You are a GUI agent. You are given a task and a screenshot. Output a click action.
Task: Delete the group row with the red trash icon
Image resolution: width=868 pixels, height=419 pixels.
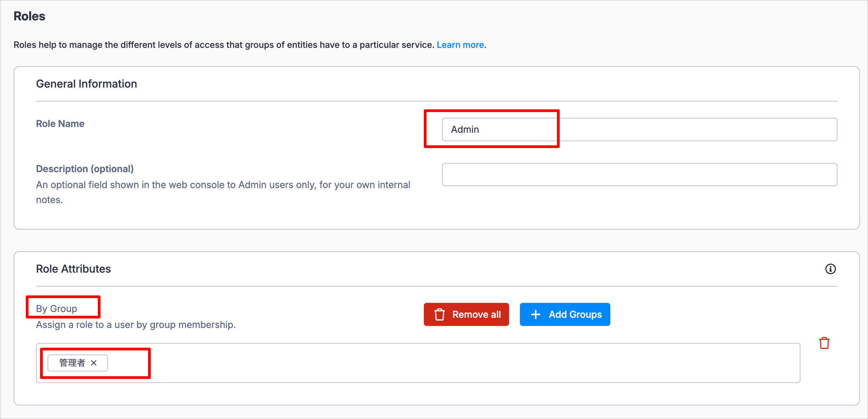[824, 343]
